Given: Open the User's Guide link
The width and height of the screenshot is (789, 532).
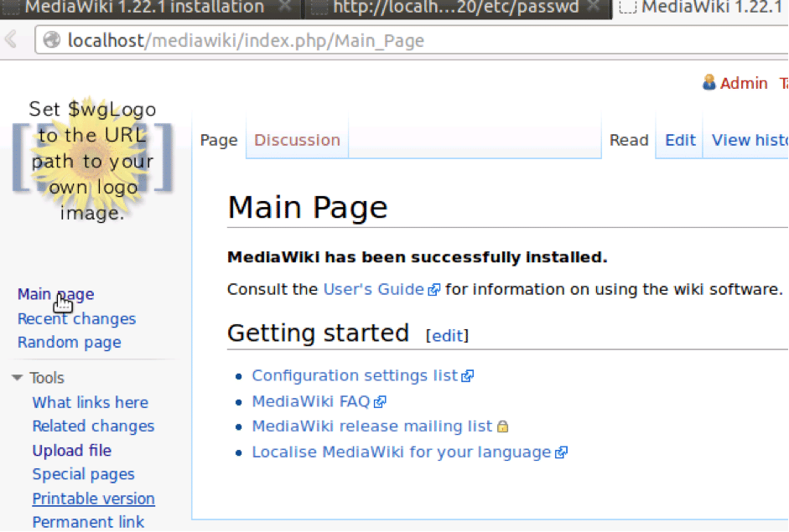Looking at the screenshot, I should [x=374, y=290].
